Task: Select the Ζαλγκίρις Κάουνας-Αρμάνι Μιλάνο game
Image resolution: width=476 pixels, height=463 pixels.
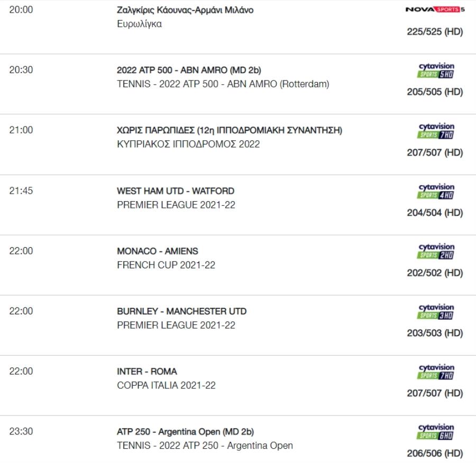Action: (x=185, y=10)
